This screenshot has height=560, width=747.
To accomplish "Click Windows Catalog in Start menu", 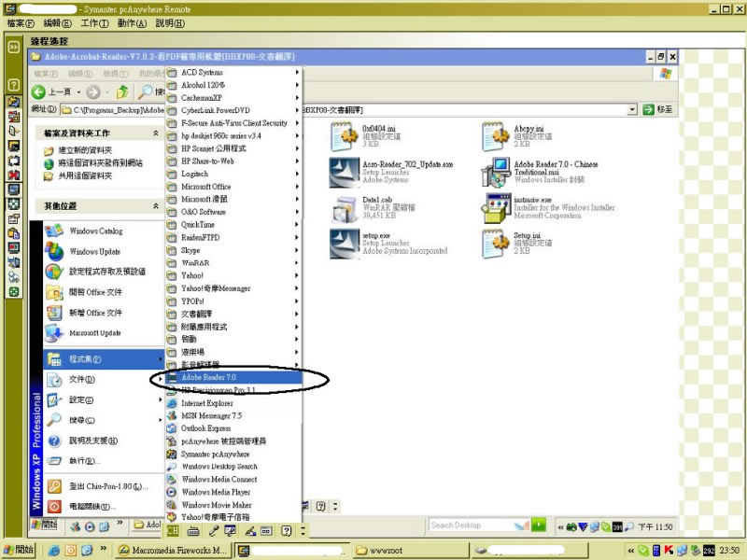I will pos(103,231).
